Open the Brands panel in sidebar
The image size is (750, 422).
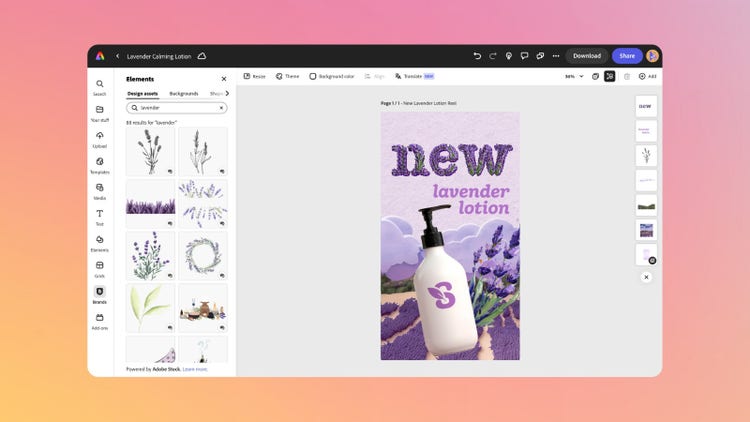click(100, 293)
